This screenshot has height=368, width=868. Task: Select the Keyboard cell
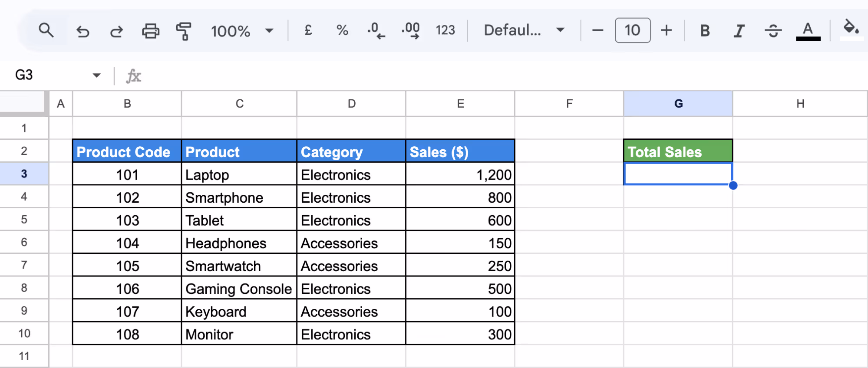(x=239, y=311)
